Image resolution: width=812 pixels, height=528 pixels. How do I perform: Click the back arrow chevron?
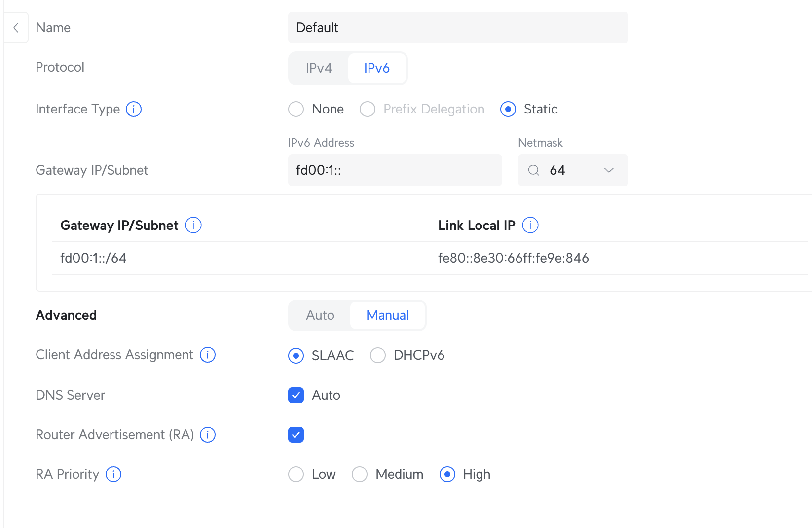pos(16,28)
